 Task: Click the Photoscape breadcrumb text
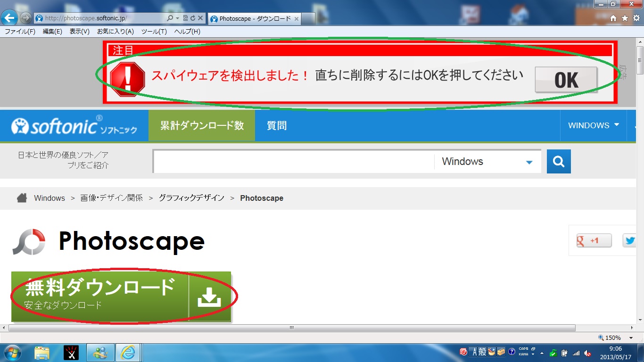coord(262,198)
